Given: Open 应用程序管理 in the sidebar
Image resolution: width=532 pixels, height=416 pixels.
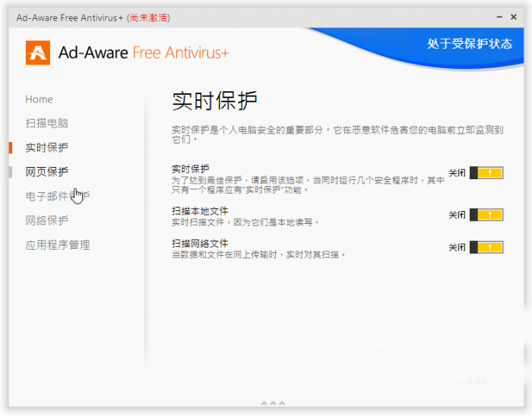Looking at the screenshot, I should (x=57, y=244).
